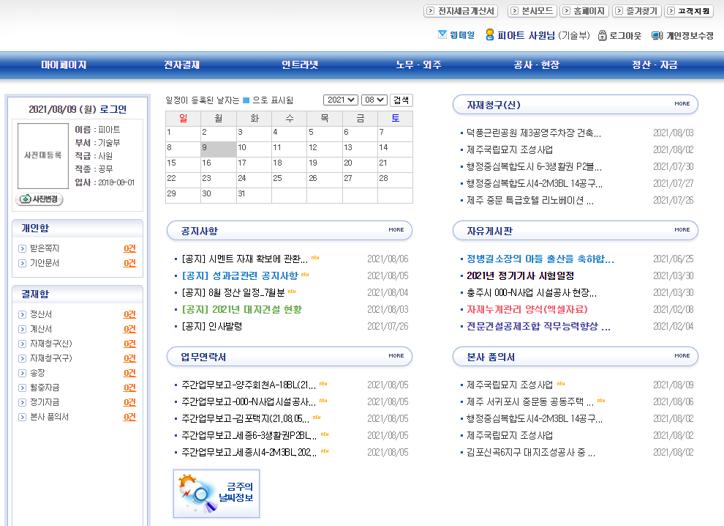
Task: Open notice 2021년 대지건설 현황
Action: 241,309
